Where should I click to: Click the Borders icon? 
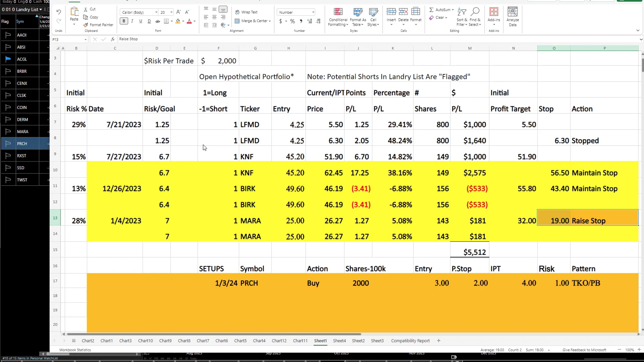[x=166, y=21]
